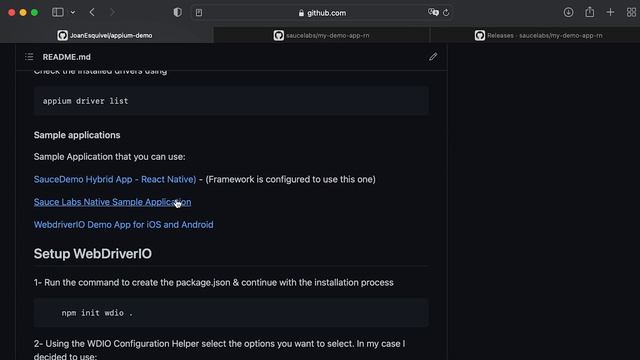Image resolution: width=640 pixels, height=360 pixels.
Task: Switch to JoanEsquivel/appium-demo tab
Action: pyautogui.click(x=107, y=36)
